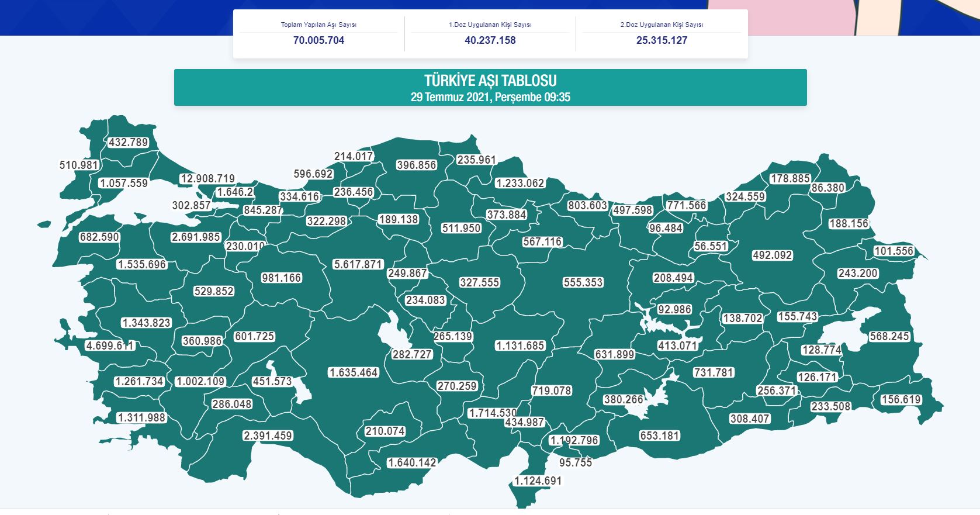980x515 pixels.
Task: Select the province labeled 1.640.142
Action: click(x=412, y=462)
